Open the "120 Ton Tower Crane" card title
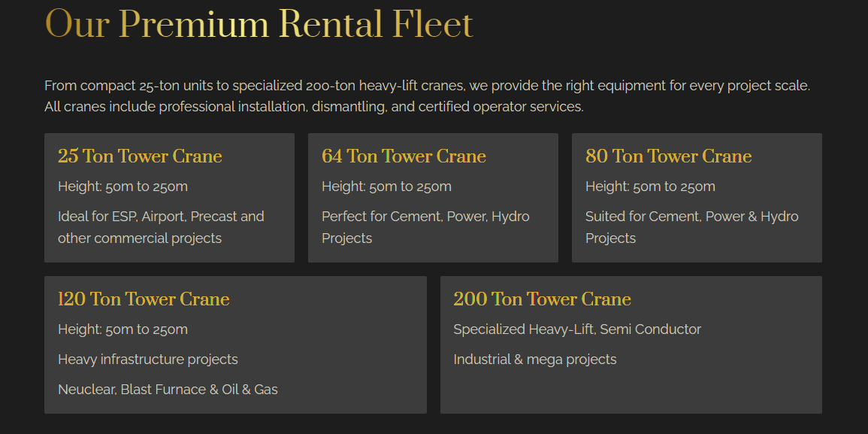The width and height of the screenshot is (868, 434). tap(144, 299)
